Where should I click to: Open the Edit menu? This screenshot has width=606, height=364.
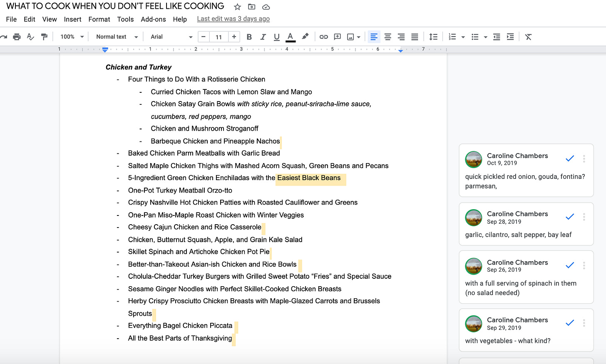pos(30,19)
